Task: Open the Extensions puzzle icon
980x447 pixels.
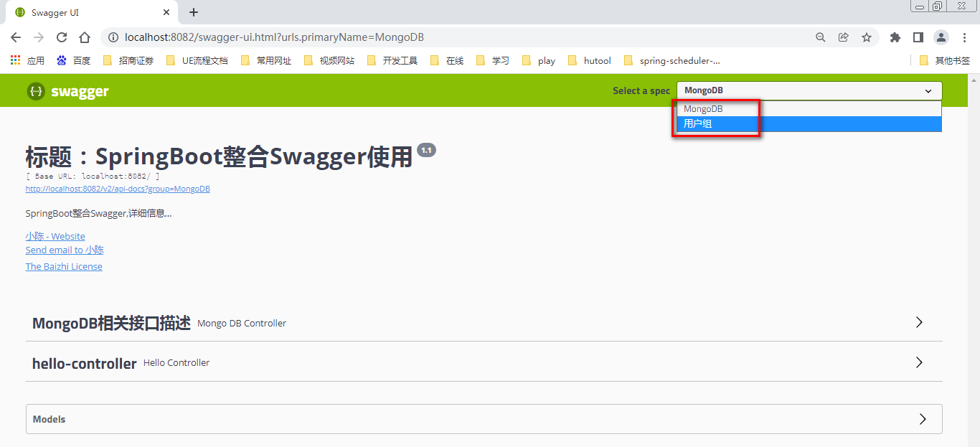Action: click(895, 37)
